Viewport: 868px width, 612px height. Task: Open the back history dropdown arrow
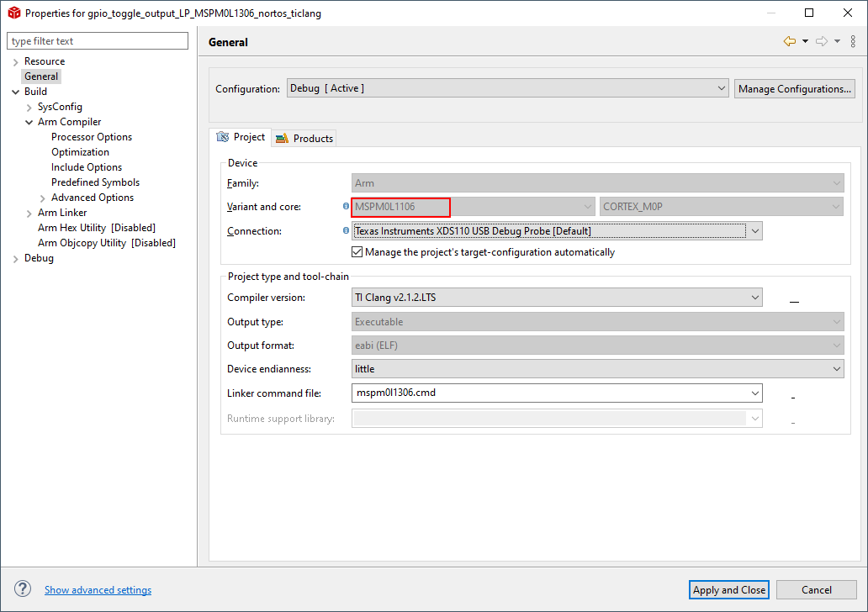pyautogui.click(x=805, y=41)
